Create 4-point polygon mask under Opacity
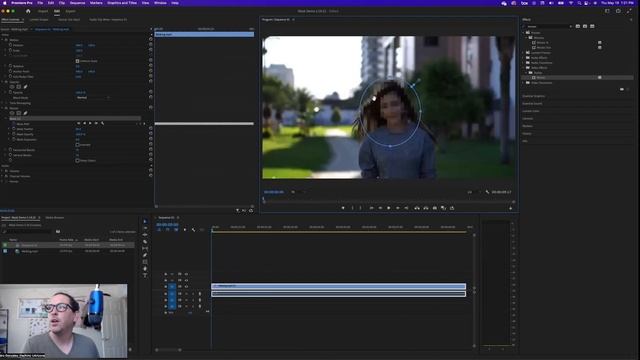 [x=18, y=87]
